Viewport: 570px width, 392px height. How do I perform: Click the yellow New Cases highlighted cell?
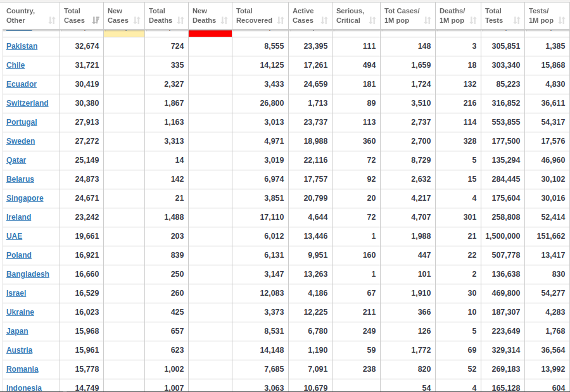coord(124,34)
